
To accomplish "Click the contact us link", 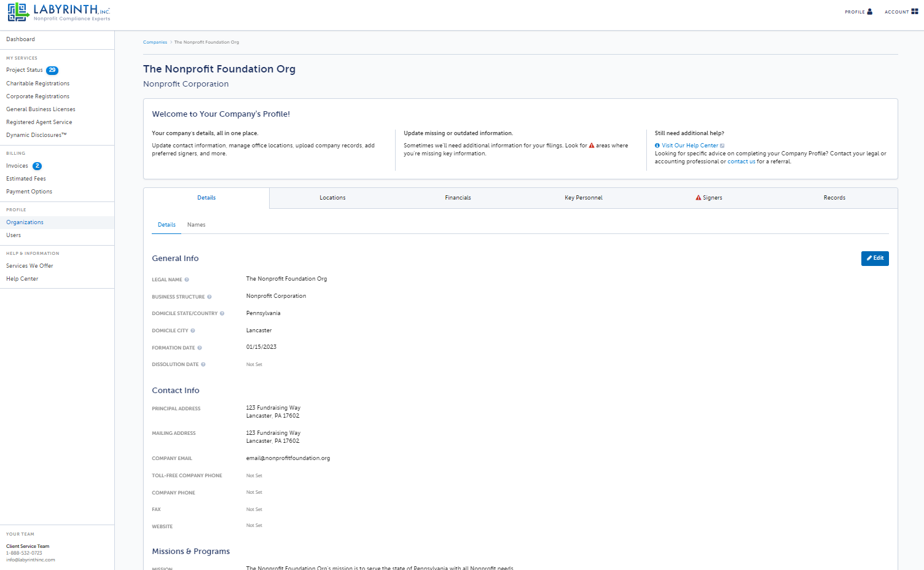I will 742,162.
